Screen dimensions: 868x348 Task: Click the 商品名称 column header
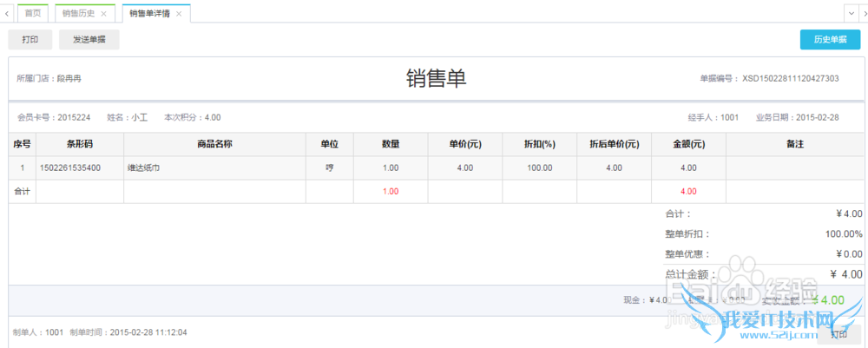pyautogui.click(x=214, y=144)
